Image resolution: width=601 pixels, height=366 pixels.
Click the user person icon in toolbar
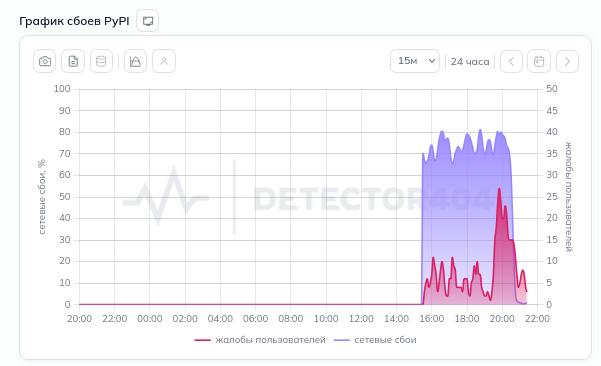(x=164, y=61)
